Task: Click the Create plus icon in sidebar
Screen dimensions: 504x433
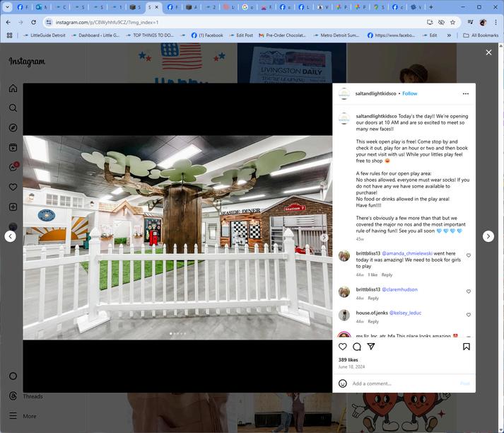Action: coord(13,207)
